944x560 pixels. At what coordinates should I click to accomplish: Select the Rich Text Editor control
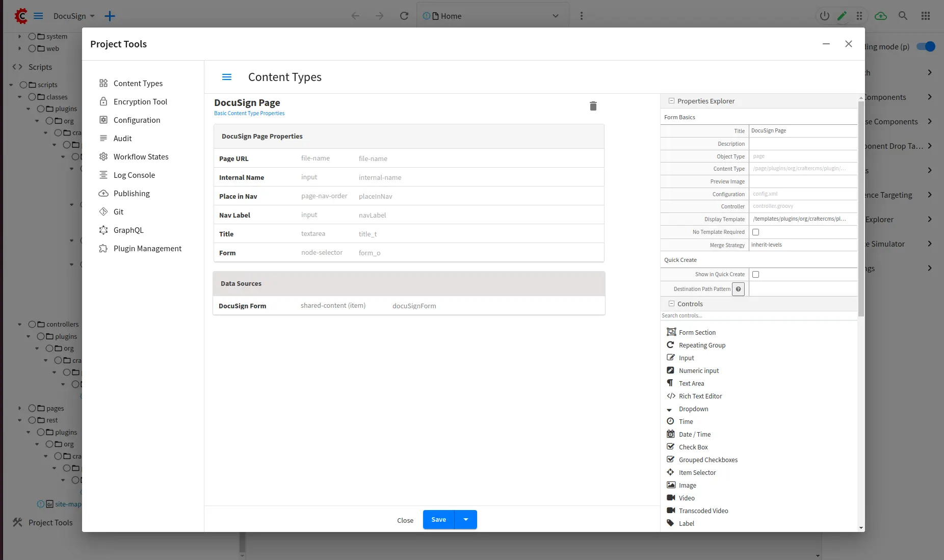tap(700, 396)
